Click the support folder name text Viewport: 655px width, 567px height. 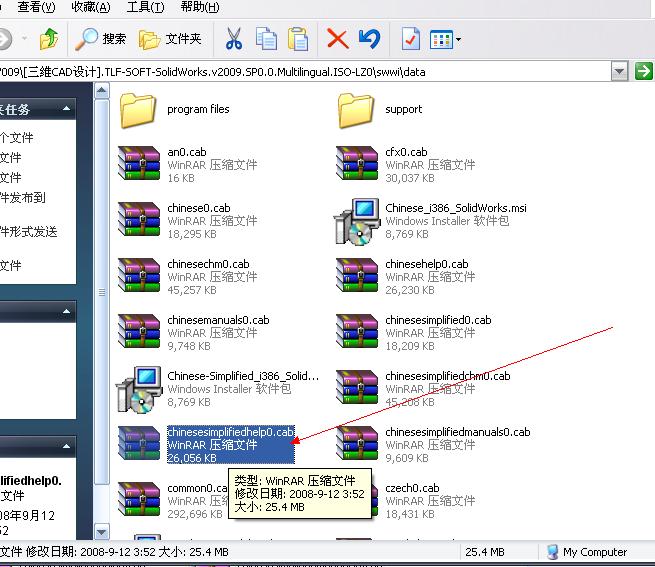click(x=404, y=109)
